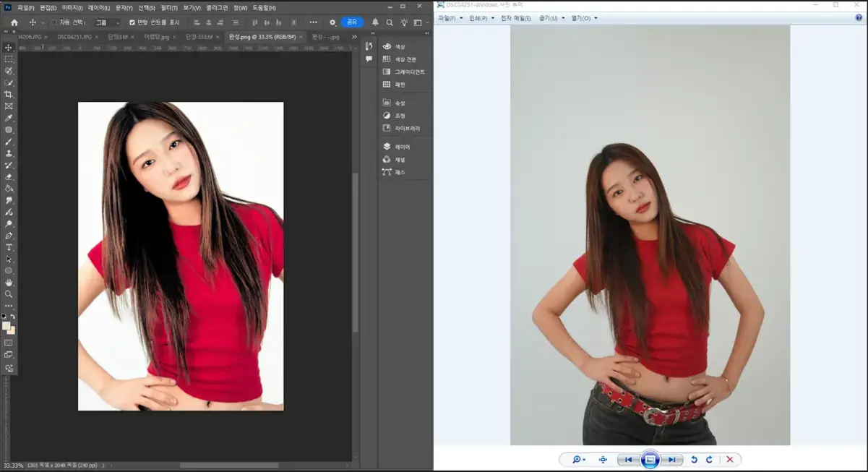Select the Eyedropper tool

pyautogui.click(x=9, y=118)
